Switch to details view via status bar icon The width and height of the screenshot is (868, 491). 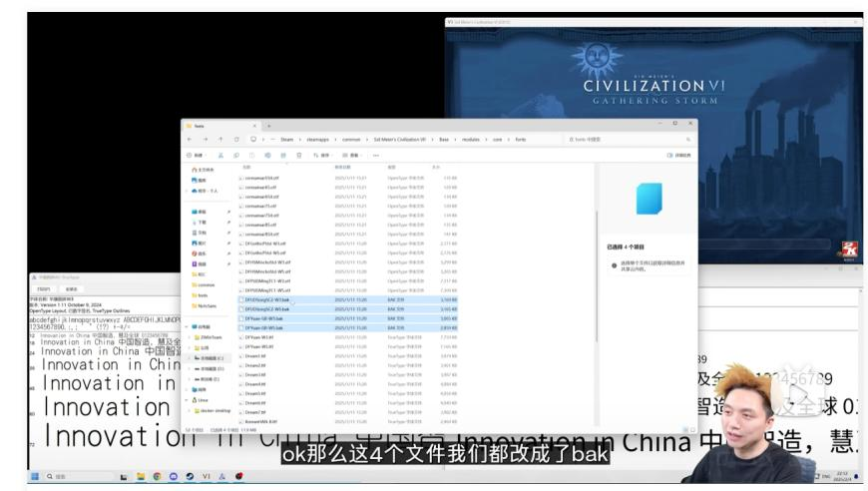(685, 429)
